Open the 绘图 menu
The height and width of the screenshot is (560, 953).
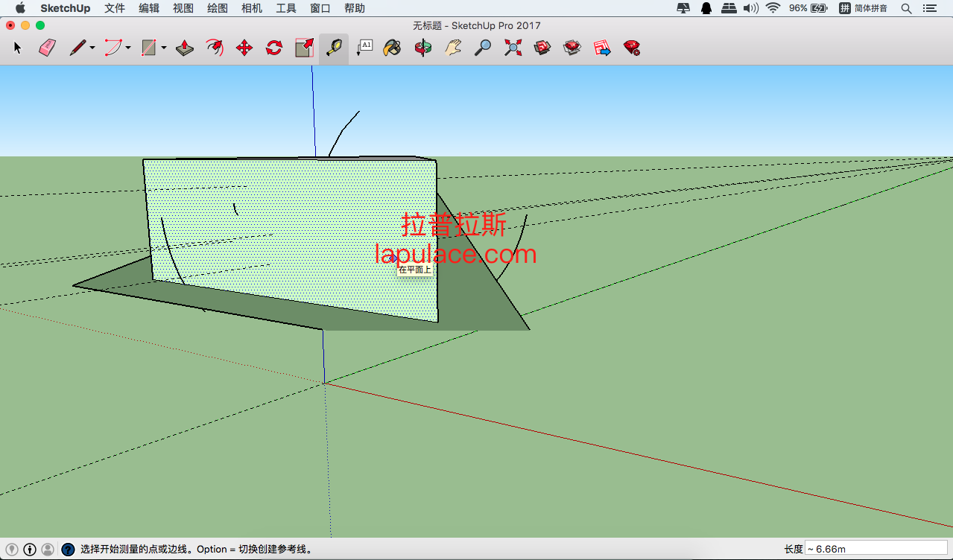[218, 8]
